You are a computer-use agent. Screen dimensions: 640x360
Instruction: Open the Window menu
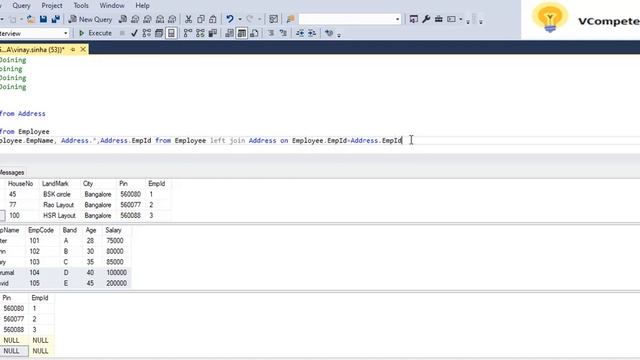112,6
